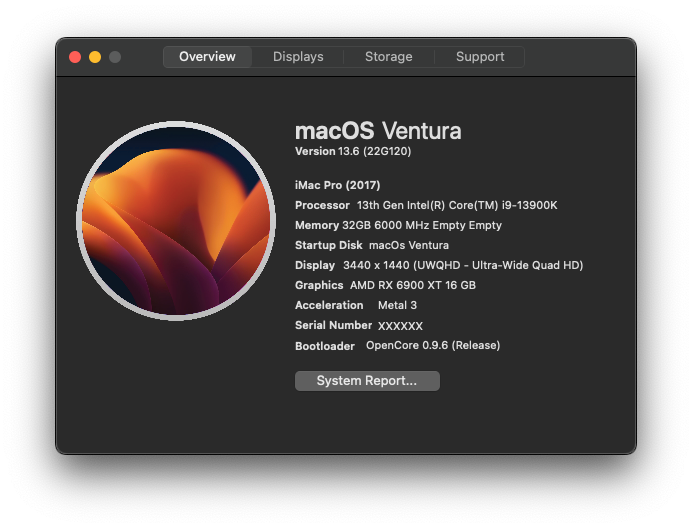Close the About This Mac window
692x528 pixels.
tap(75, 57)
